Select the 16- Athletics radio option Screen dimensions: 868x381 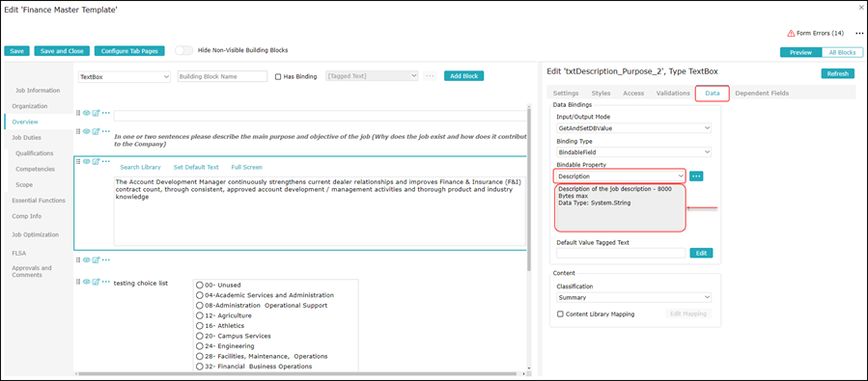pos(200,326)
